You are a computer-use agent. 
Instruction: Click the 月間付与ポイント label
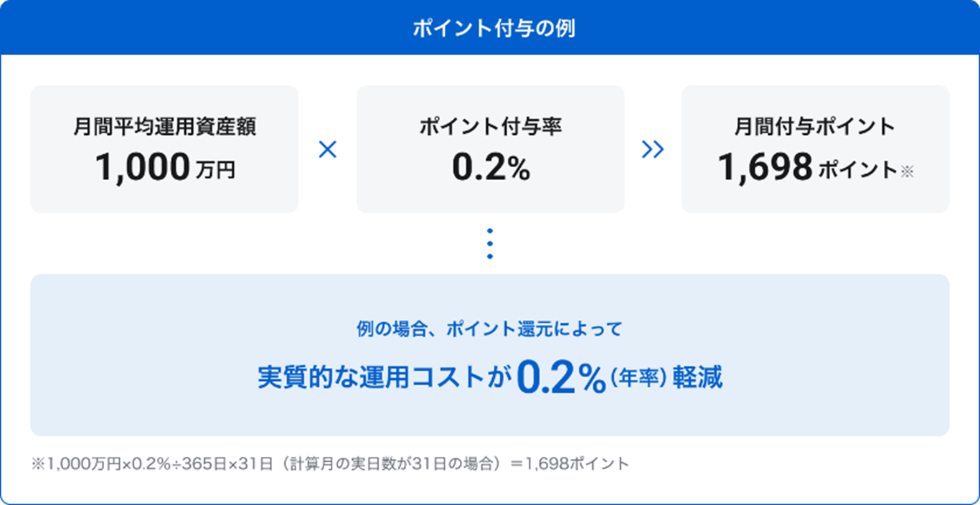[815, 127]
